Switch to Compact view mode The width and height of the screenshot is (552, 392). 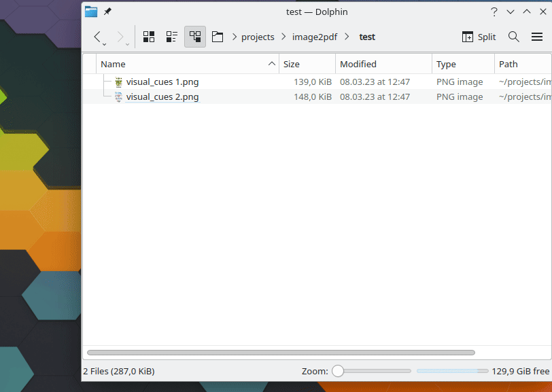point(172,37)
